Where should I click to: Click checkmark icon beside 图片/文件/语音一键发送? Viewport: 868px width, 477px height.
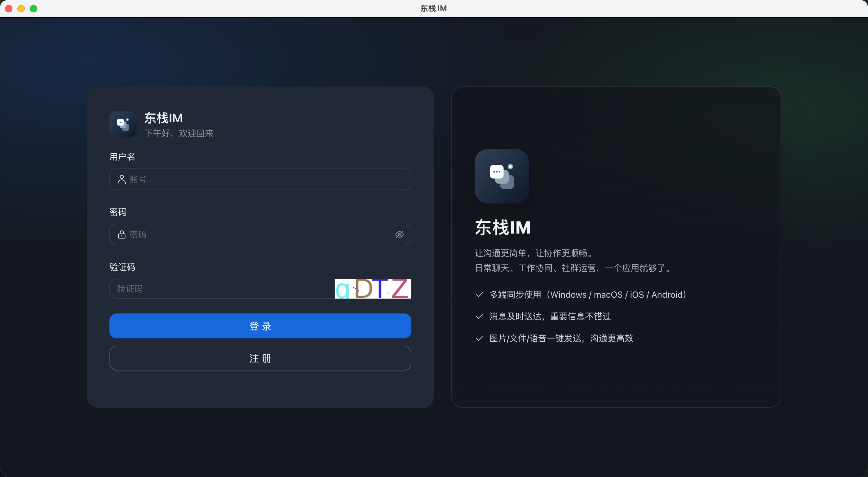pyautogui.click(x=479, y=338)
